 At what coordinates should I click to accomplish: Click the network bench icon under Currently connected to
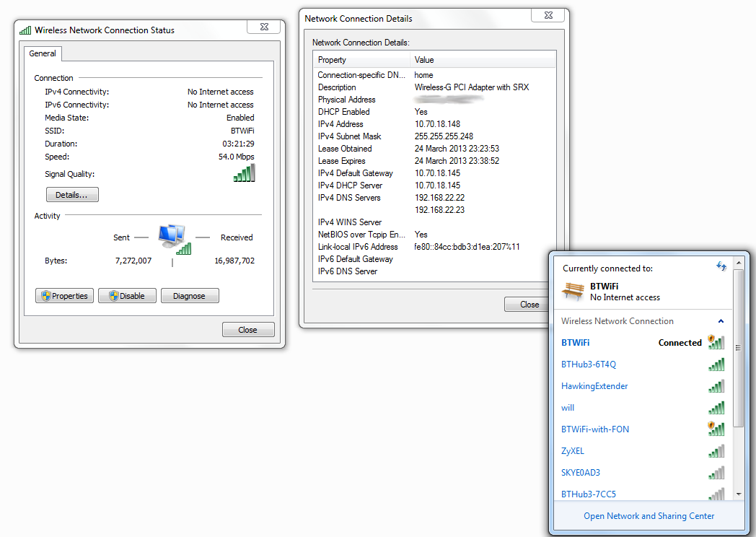tap(572, 291)
